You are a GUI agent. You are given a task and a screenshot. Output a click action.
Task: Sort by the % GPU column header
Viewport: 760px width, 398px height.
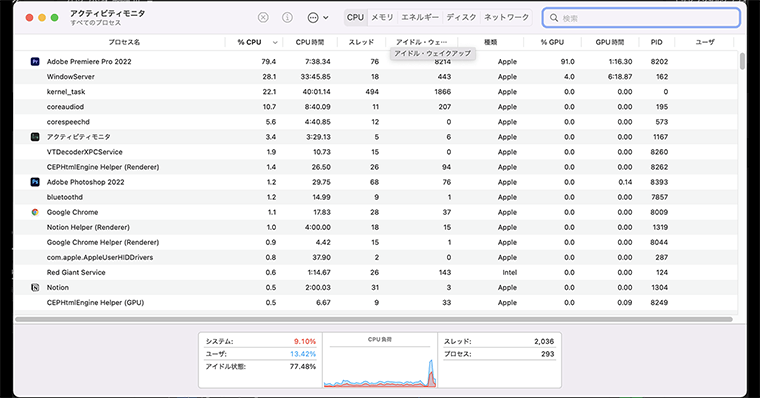552,42
